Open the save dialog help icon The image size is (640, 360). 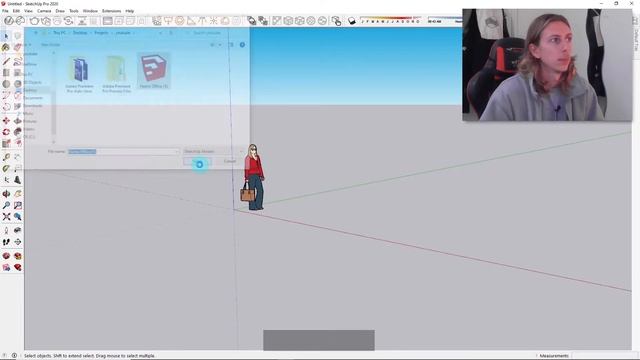click(x=242, y=44)
